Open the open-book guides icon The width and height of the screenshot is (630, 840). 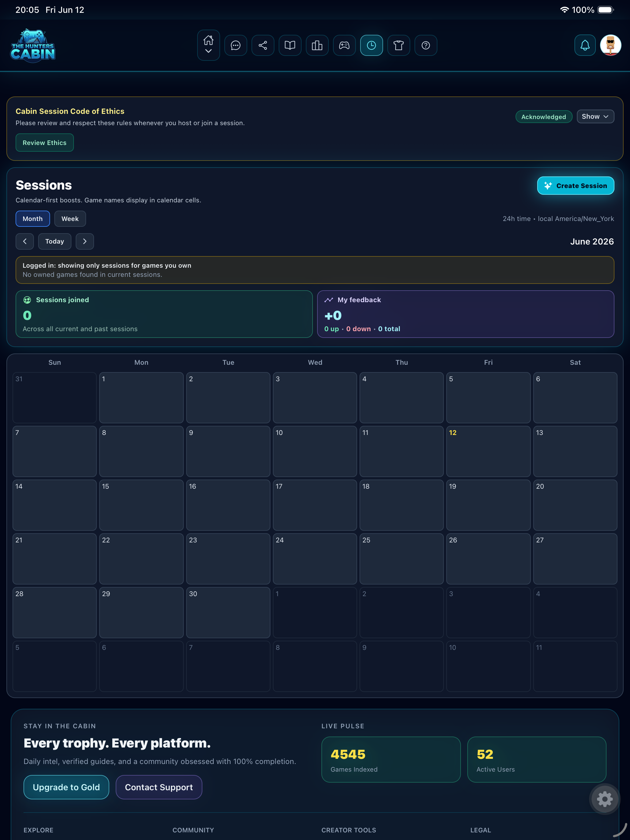290,45
